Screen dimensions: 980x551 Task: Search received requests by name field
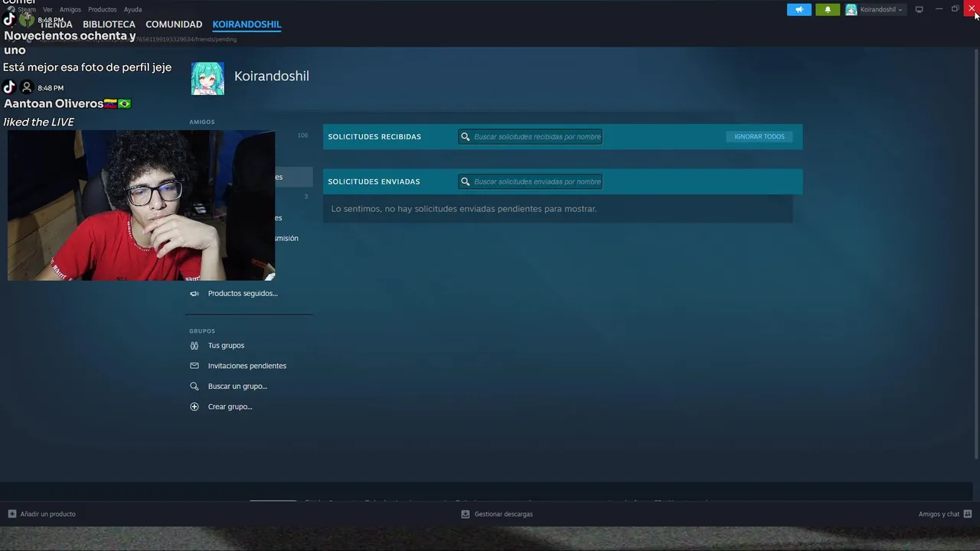531,137
